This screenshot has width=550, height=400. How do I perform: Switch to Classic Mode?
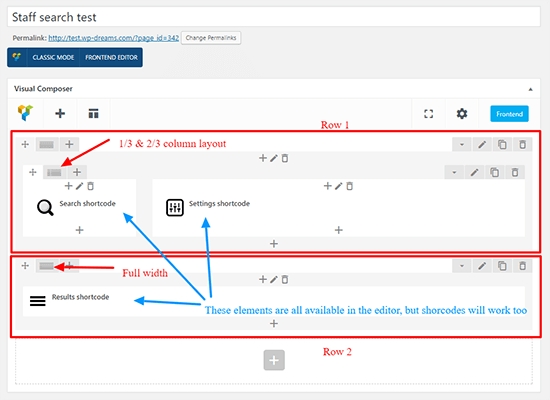pyautogui.click(x=53, y=58)
